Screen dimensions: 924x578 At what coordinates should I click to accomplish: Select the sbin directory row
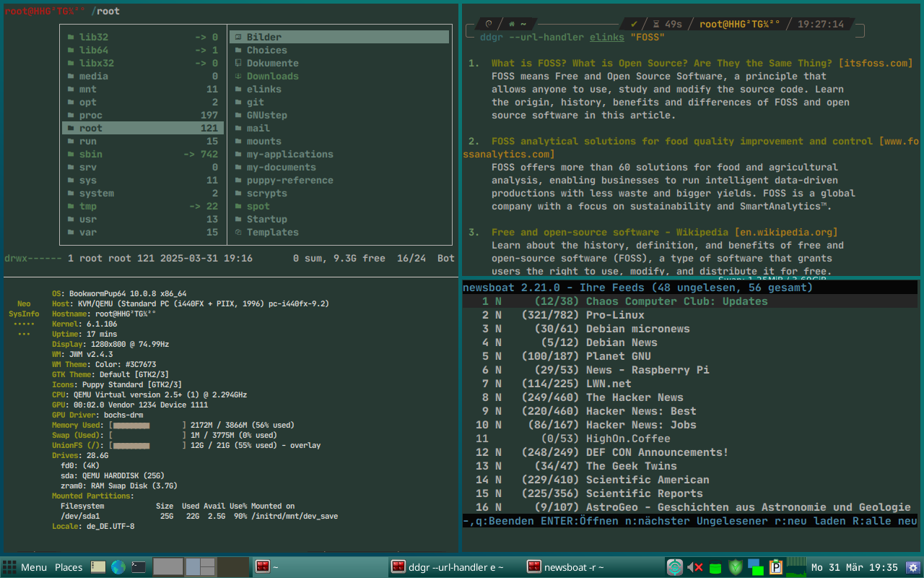coord(143,154)
